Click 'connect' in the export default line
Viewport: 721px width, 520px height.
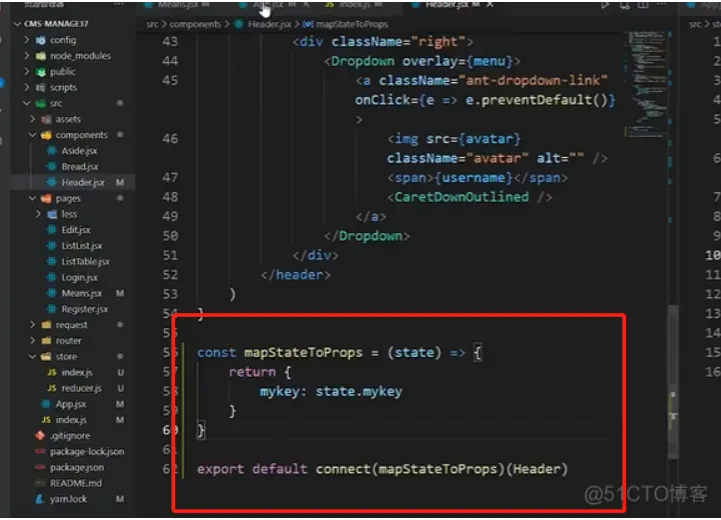pos(343,469)
